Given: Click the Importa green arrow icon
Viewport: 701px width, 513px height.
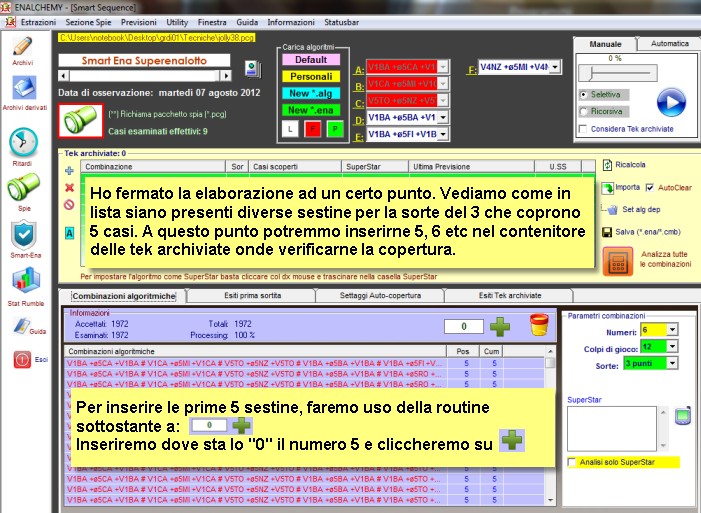Looking at the screenshot, I should (607, 188).
